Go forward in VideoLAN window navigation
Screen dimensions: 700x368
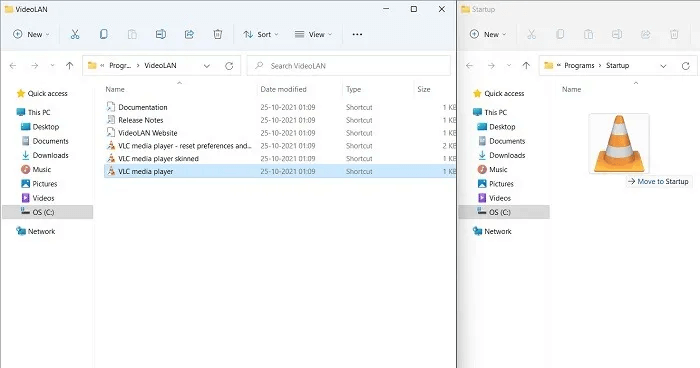pyautogui.click(x=34, y=66)
